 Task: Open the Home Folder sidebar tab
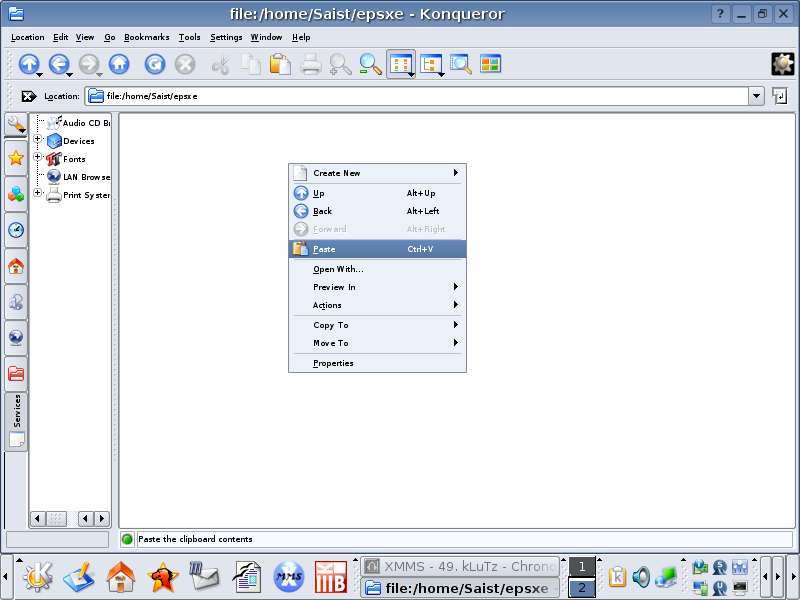(16, 266)
